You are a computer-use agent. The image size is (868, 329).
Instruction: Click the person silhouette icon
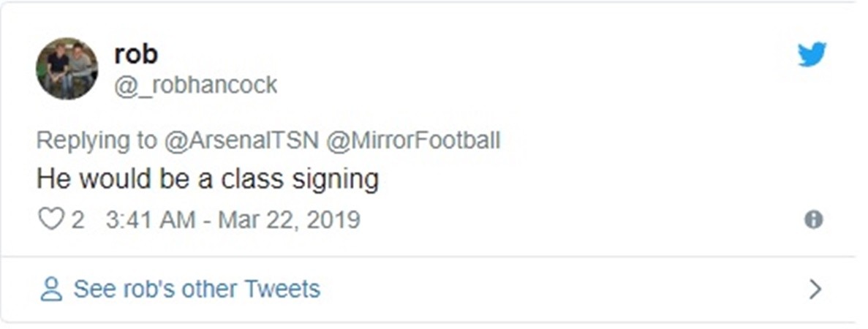click(51, 290)
